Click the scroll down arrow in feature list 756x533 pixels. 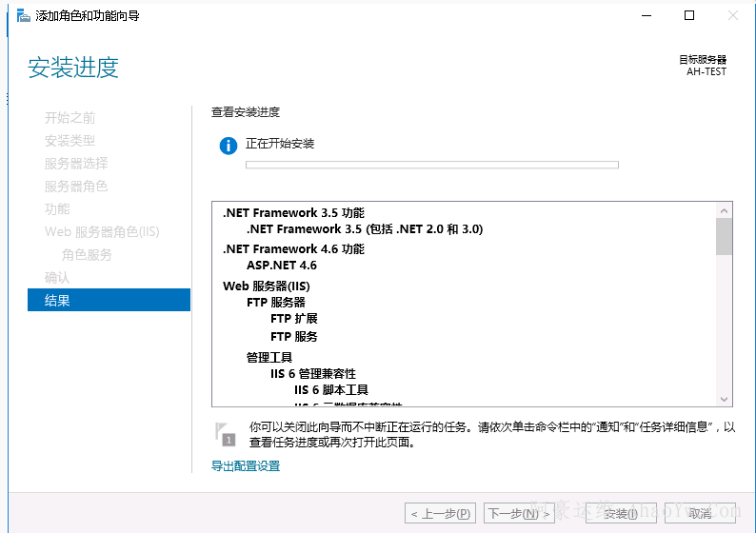pyautogui.click(x=725, y=399)
